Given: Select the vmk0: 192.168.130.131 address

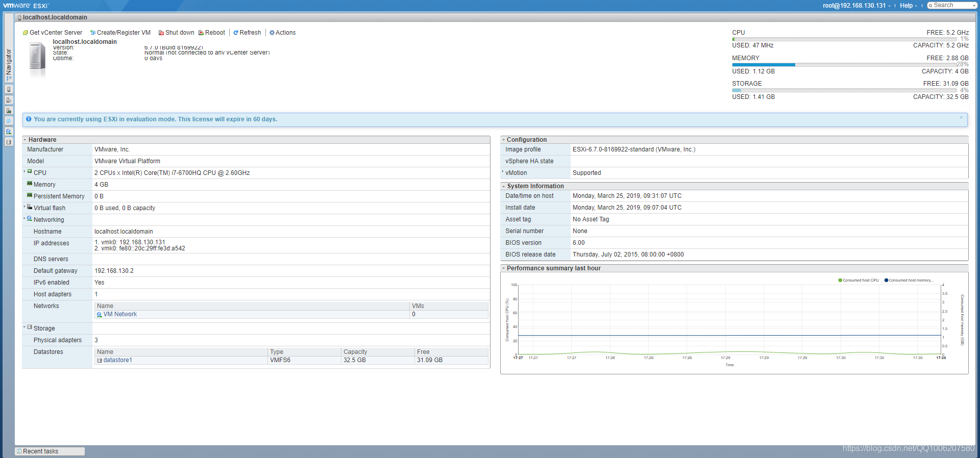Looking at the screenshot, I should pos(130,242).
